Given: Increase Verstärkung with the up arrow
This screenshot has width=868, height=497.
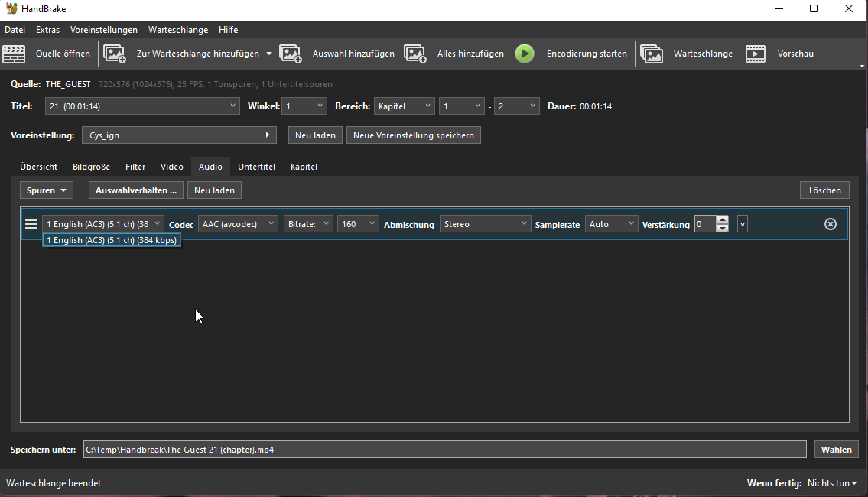Looking at the screenshot, I should (x=723, y=219).
